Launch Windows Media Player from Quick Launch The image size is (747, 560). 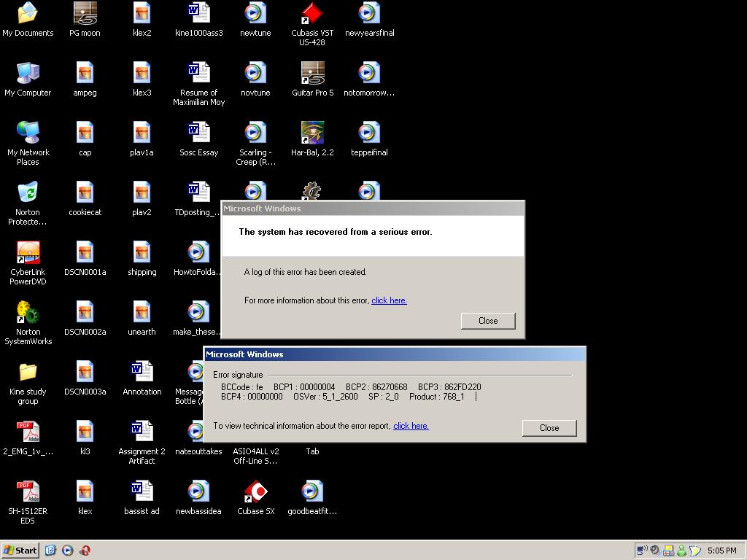68,551
